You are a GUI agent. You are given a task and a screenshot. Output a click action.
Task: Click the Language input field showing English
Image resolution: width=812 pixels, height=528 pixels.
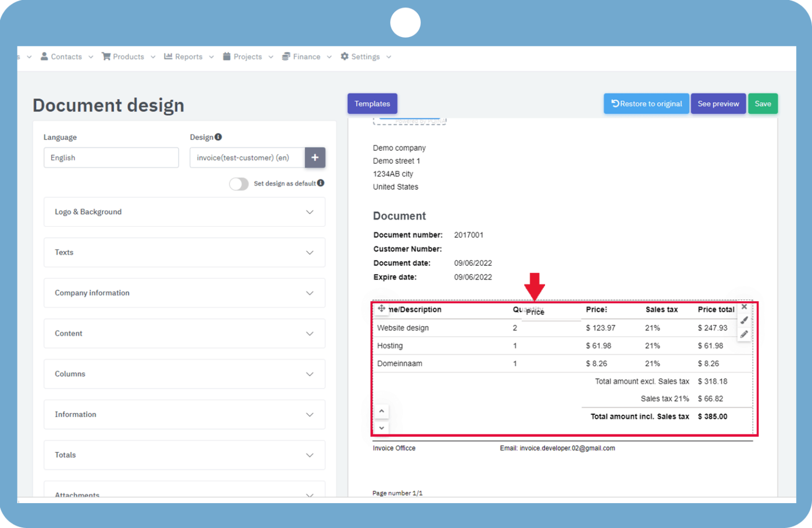(111, 158)
